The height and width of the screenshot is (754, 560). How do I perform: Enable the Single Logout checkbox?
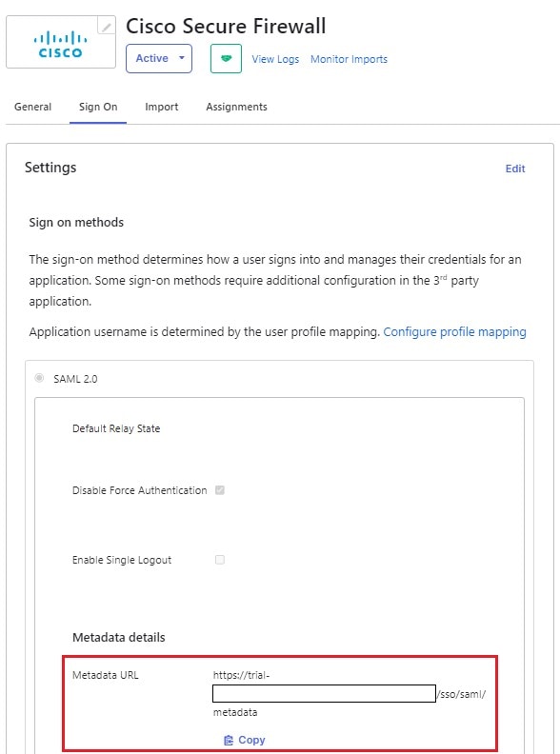click(x=220, y=560)
